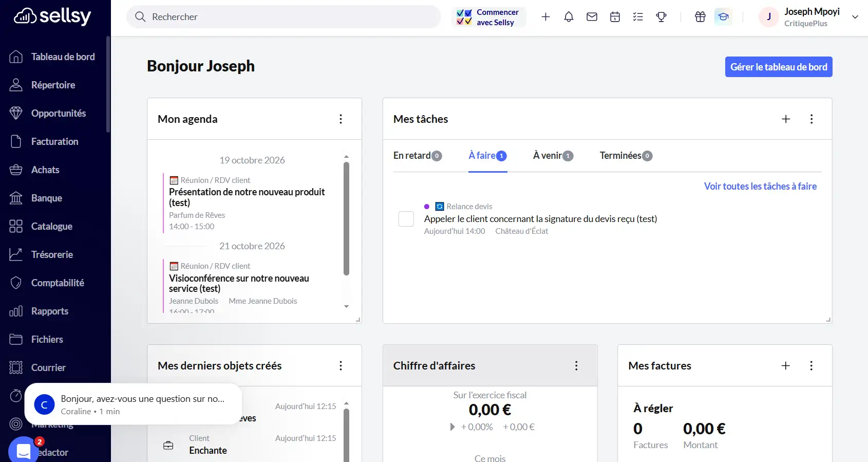The width and height of the screenshot is (868, 462).
Task: Add a new task with Mes tâches plus icon
Action: point(786,119)
